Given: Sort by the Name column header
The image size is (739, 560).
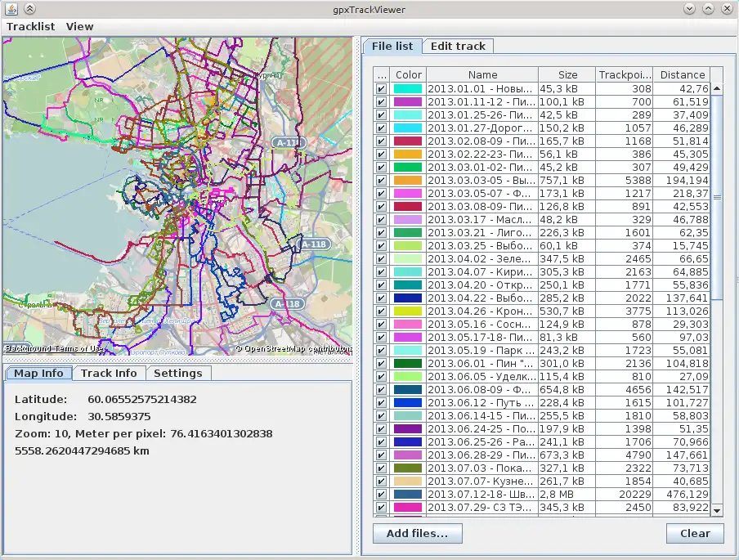Looking at the screenshot, I should coord(482,74).
